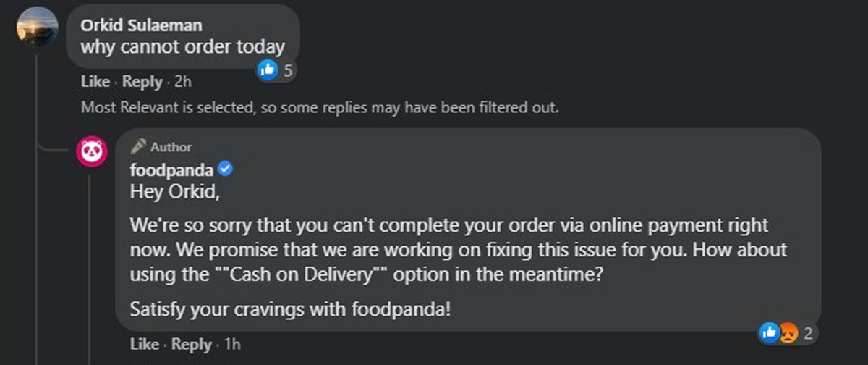
Task: Click the thumbs-up reaction on foodpanda's reply
Action: point(768,332)
